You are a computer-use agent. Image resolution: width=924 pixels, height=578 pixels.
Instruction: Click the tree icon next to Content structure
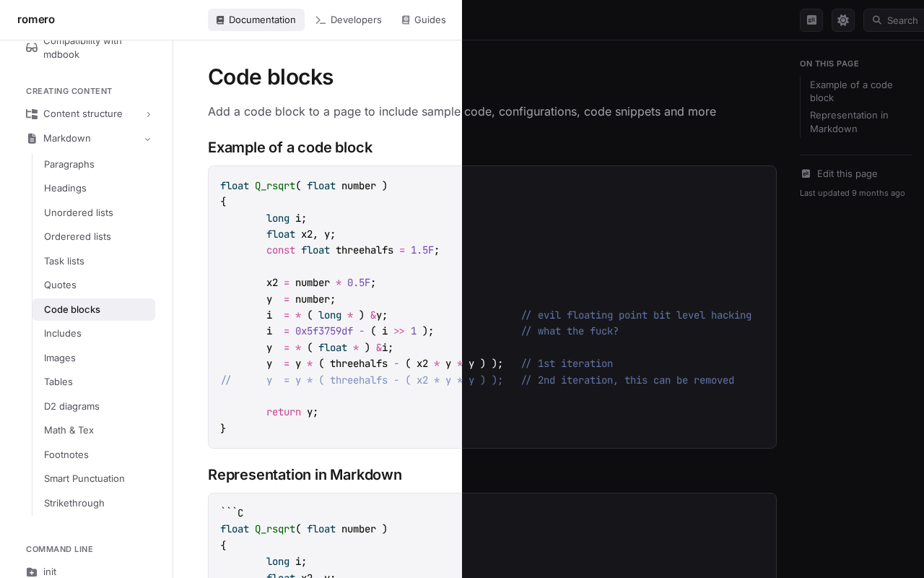32,113
